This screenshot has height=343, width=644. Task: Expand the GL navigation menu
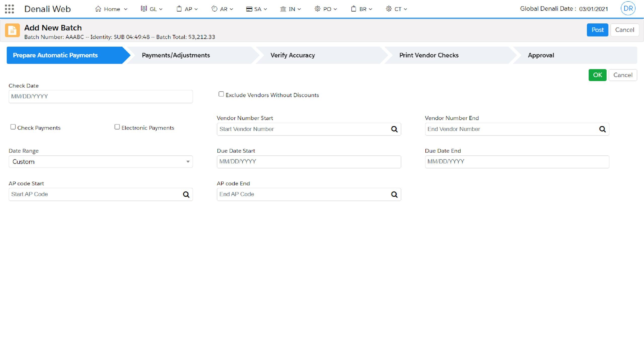152,9
